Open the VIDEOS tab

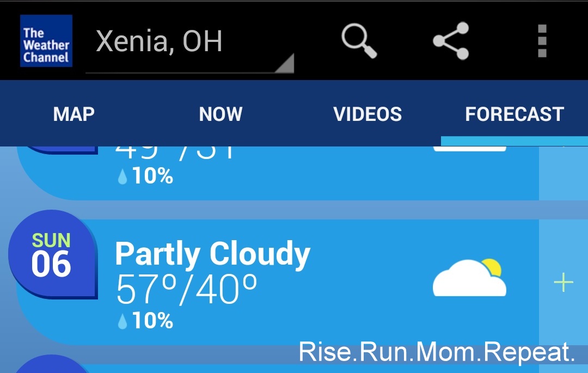coord(367,114)
